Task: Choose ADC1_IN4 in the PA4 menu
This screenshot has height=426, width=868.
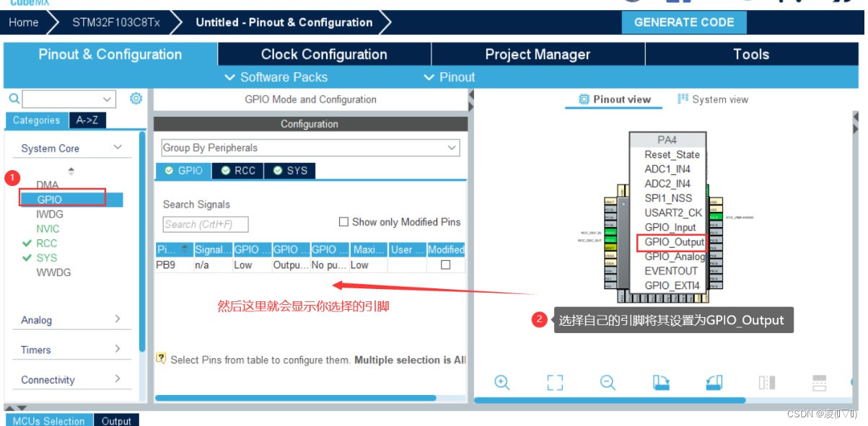Action: [x=667, y=169]
